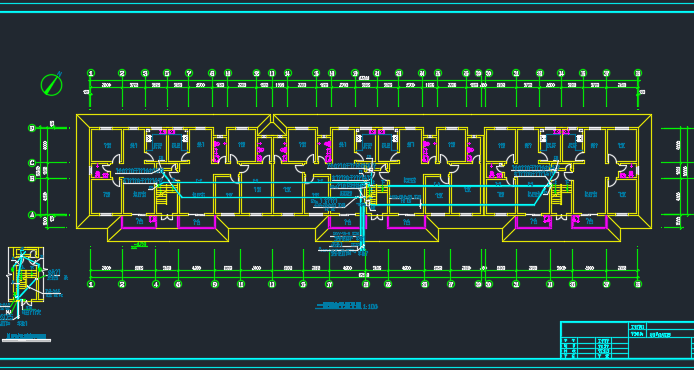The image size is (694, 370).
Task: Select the cyan title block table
Action: pos(627,340)
